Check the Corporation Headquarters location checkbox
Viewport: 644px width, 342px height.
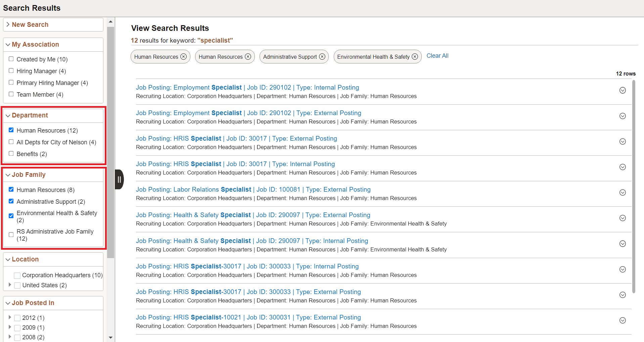click(x=17, y=275)
